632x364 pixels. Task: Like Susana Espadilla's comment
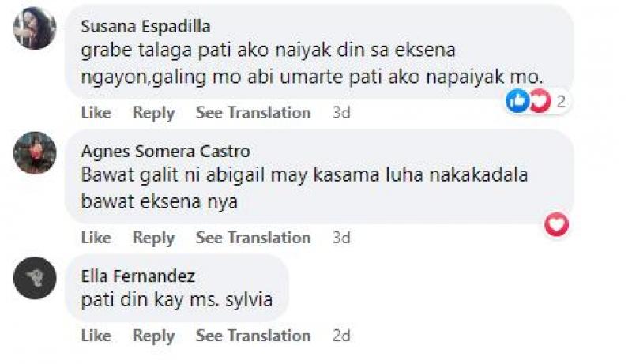[x=96, y=113]
